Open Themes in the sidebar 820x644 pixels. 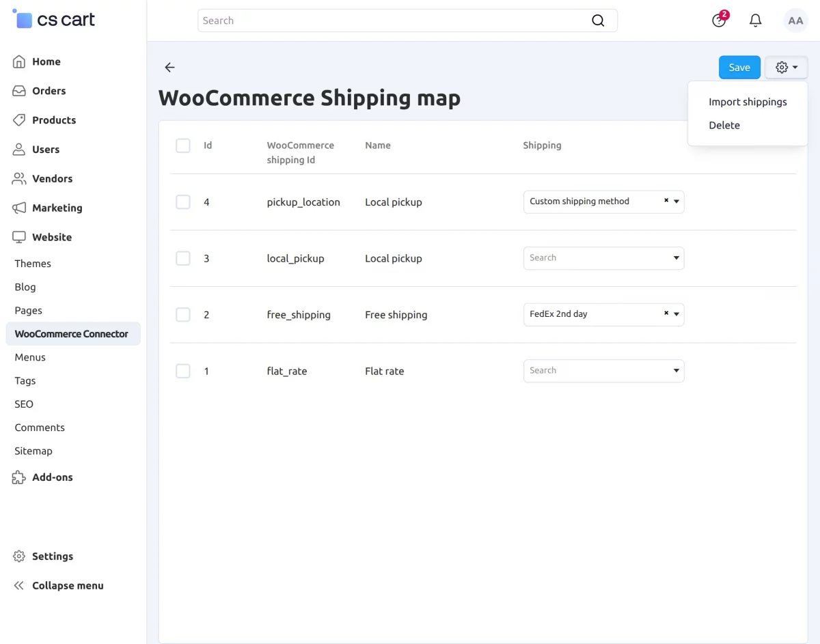[33, 264]
